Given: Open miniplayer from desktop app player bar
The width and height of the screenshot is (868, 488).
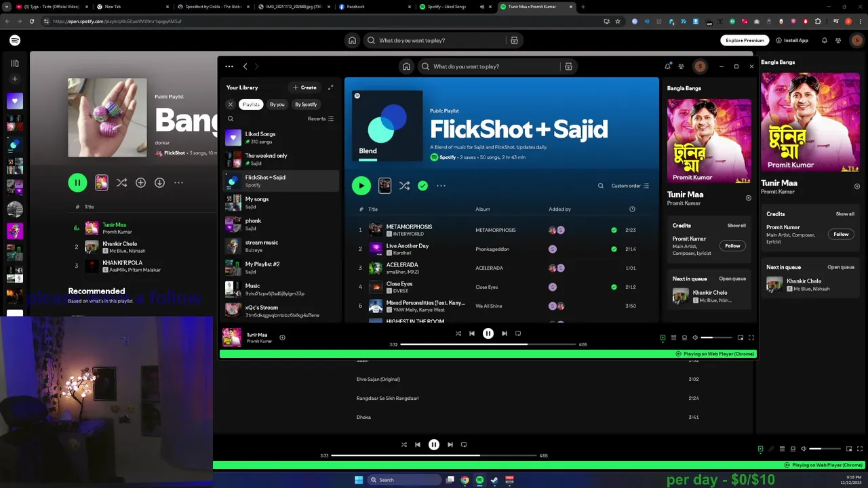Looking at the screenshot, I should pyautogui.click(x=741, y=338).
